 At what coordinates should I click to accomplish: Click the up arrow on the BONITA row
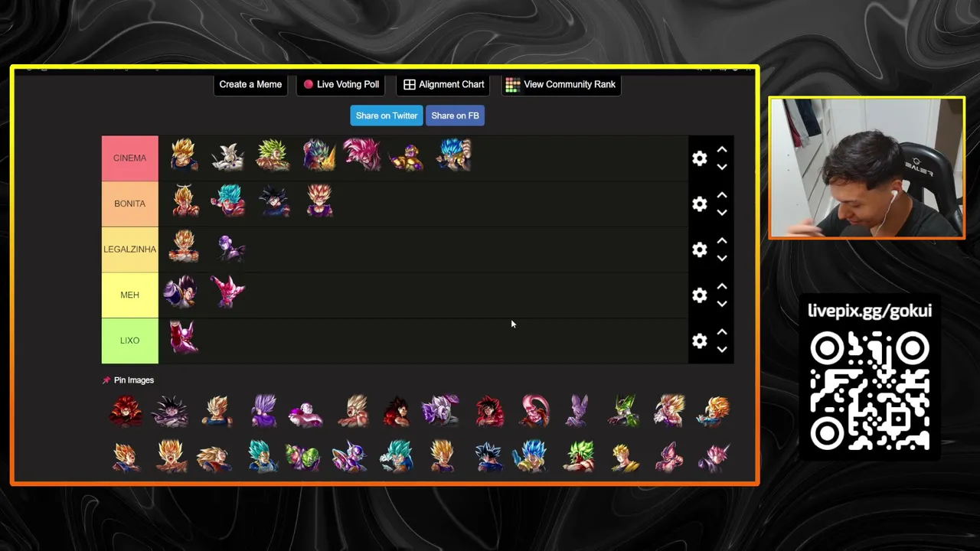point(722,195)
